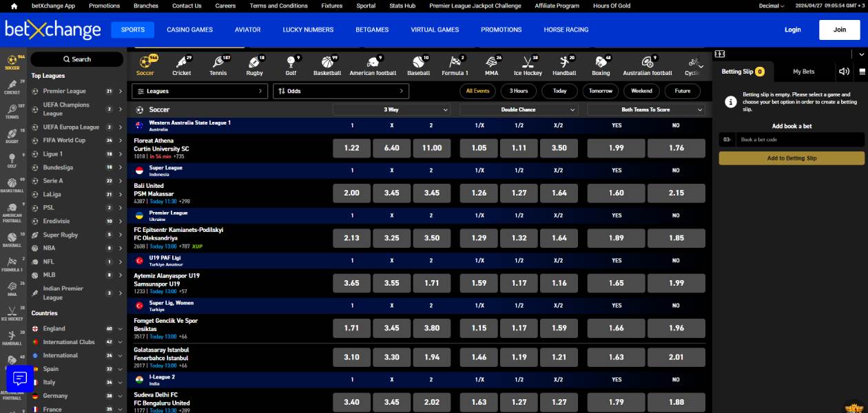
Task: Open the live chat bubble
Action: pyautogui.click(x=20, y=379)
